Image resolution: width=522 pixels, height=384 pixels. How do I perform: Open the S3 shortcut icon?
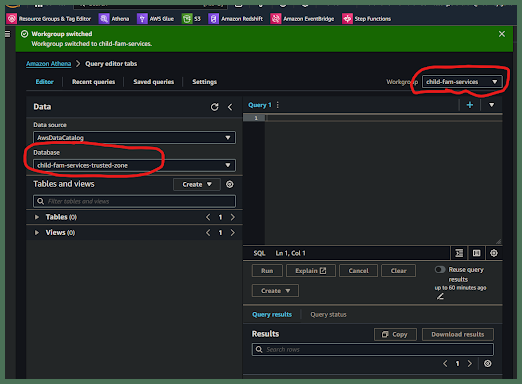point(187,19)
